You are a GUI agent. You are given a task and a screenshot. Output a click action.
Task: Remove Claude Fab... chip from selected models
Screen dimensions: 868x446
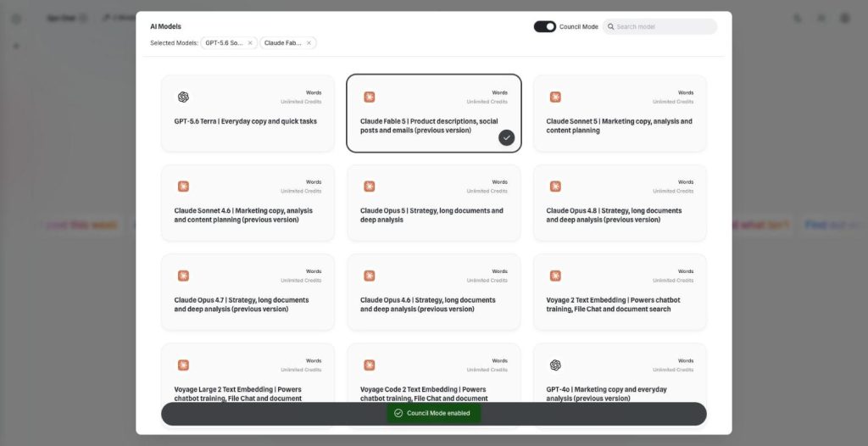click(x=309, y=42)
